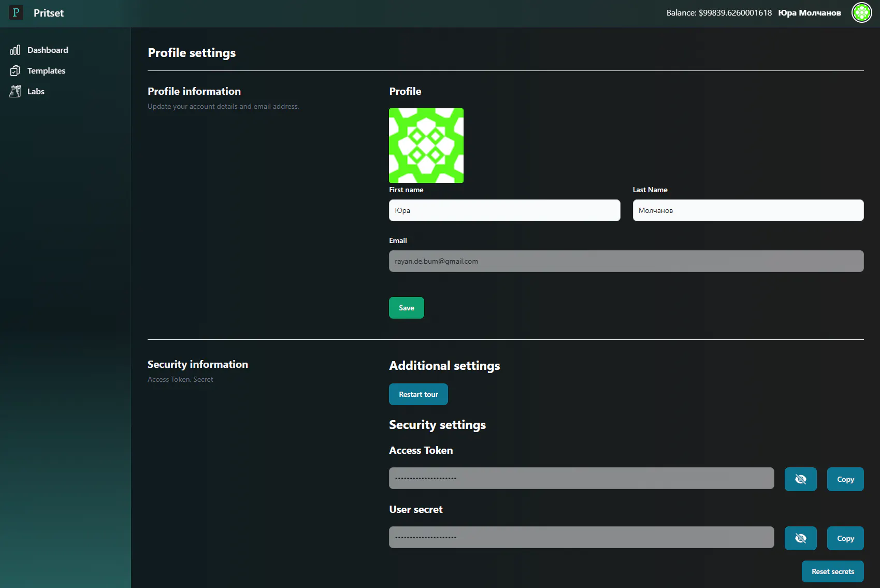Click the User secret masked field
This screenshot has height=588, width=880.
point(582,537)
